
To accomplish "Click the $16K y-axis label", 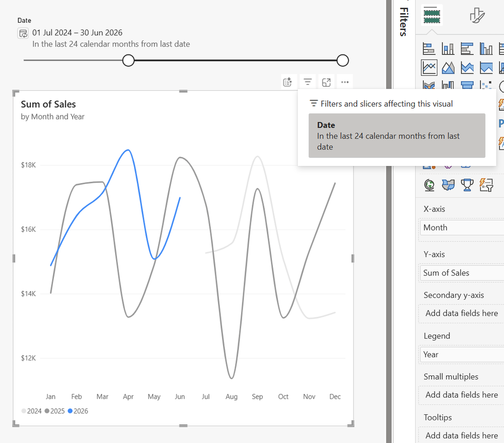I will pos(28,230).
